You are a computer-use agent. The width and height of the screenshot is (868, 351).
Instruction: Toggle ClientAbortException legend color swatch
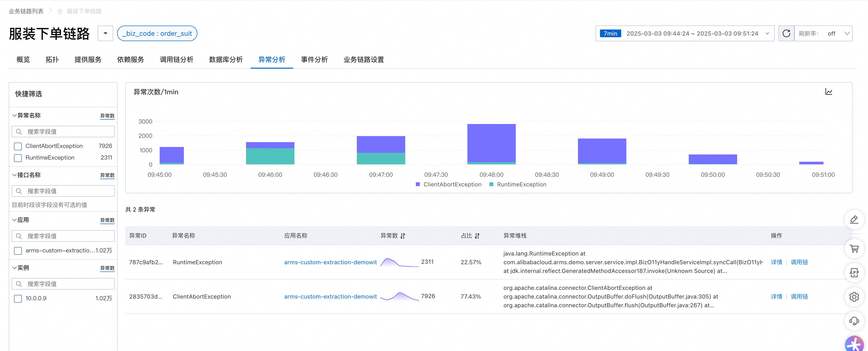pyautogui.click(x=418, y=184)
